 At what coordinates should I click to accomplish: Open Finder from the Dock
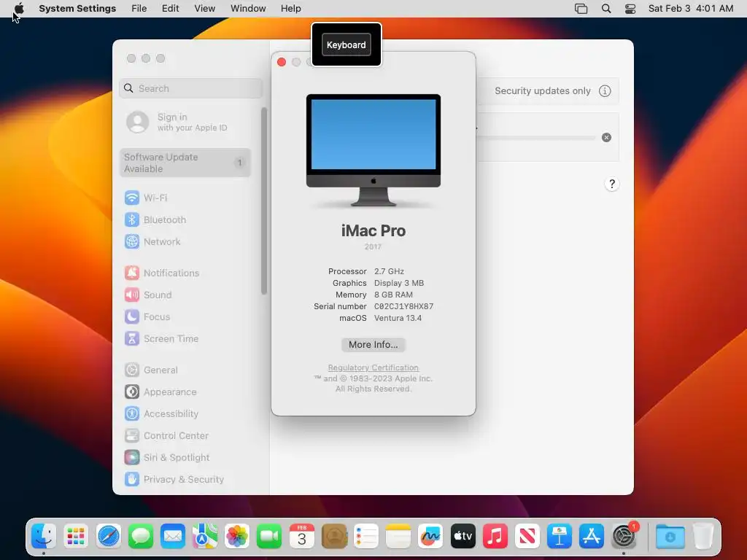coord(44,536)
